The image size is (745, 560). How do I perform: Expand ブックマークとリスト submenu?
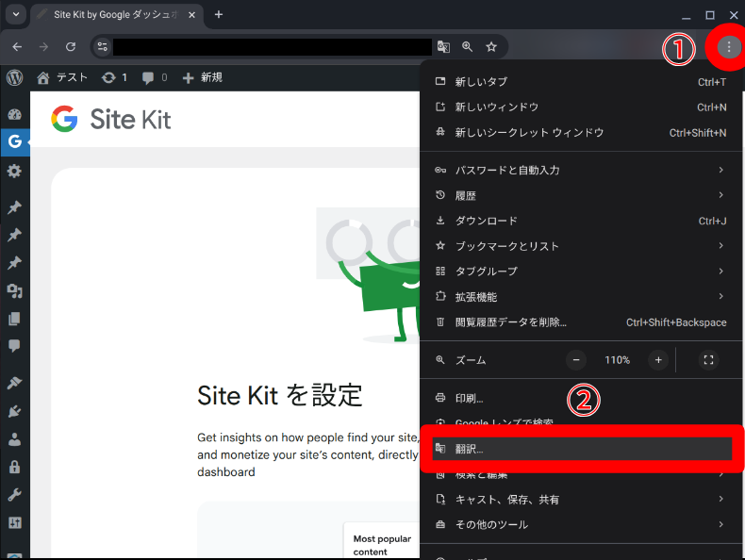click(x=581, y=246)
